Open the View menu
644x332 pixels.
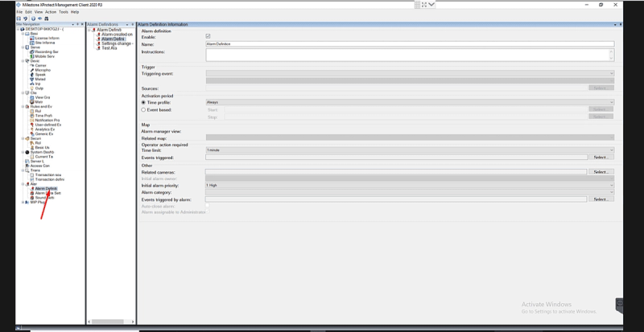point(39,12)
